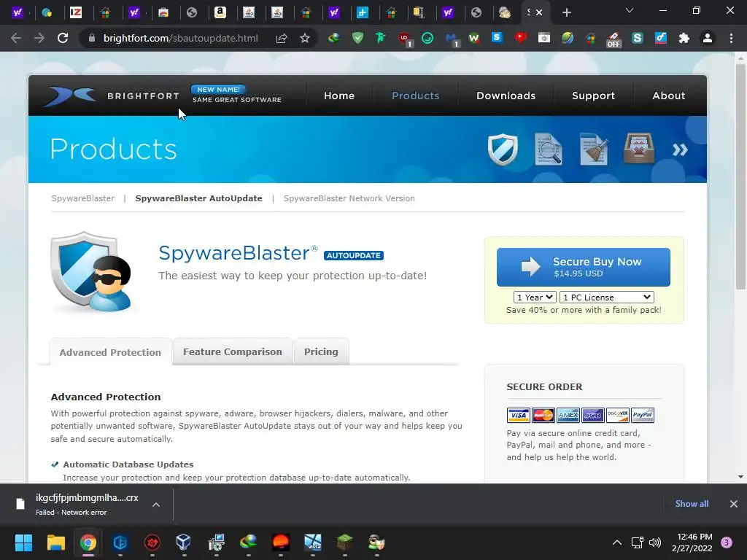
Task: Open the Extensions puzzle menu
Action: tap(684, 38)
